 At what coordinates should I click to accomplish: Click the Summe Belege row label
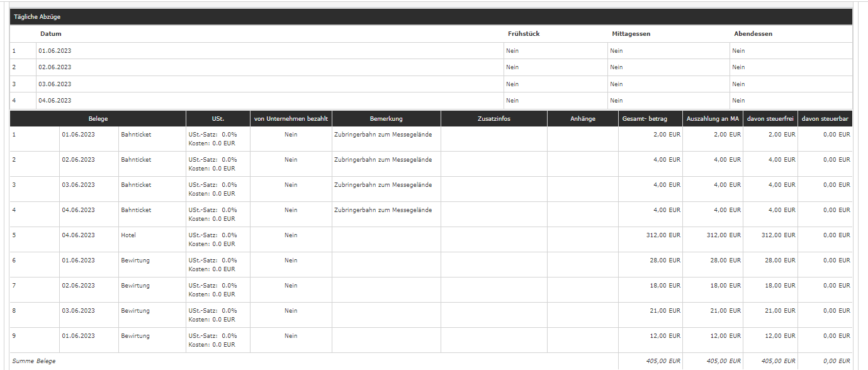34,361
